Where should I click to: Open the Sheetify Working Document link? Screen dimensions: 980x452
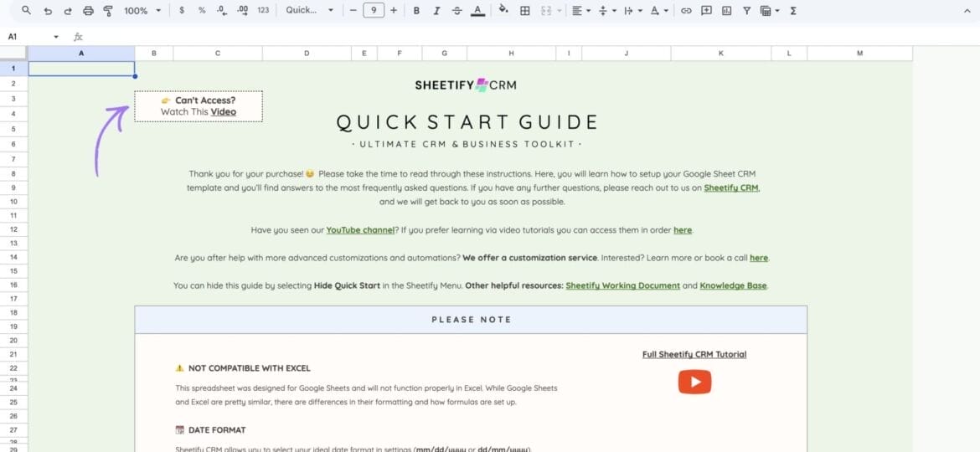click(x=622, y=285)
